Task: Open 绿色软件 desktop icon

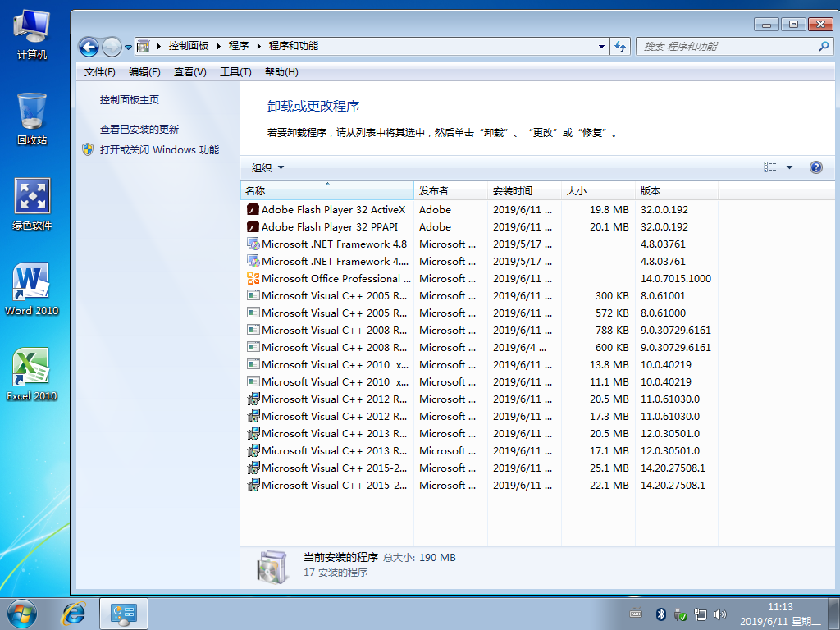Action: pos(32,204)
